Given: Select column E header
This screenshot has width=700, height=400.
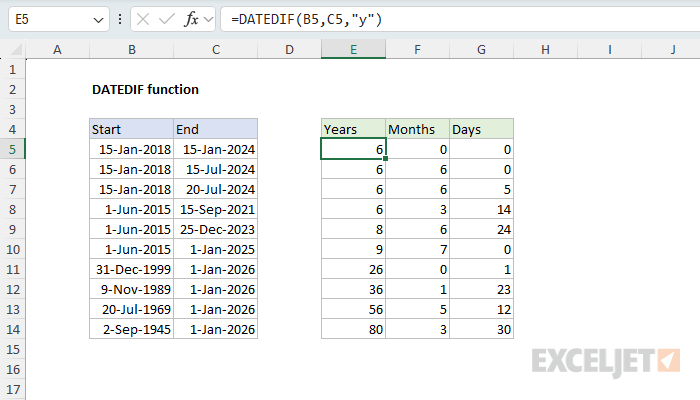Looking at the screenshot, I should tap(354, 50).
